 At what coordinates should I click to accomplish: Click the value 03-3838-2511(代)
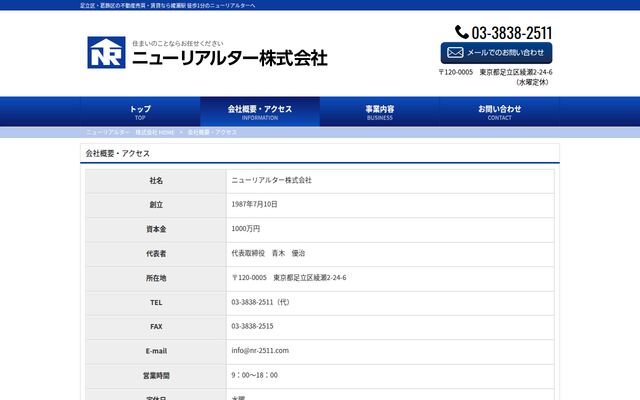point(260,302)
